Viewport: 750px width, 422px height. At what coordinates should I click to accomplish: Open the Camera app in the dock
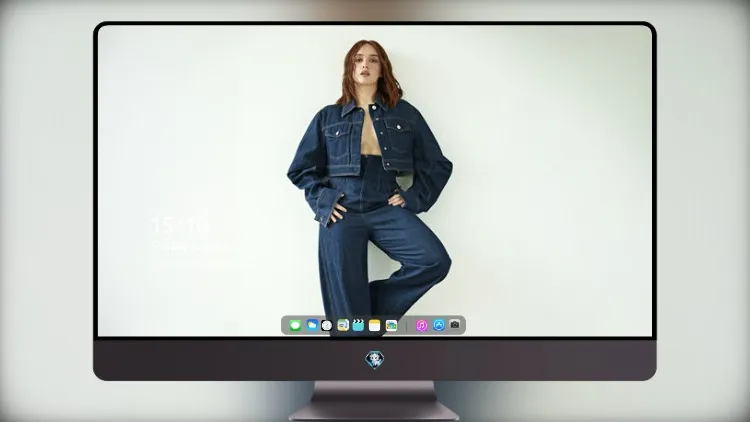(x=455, y=325)
